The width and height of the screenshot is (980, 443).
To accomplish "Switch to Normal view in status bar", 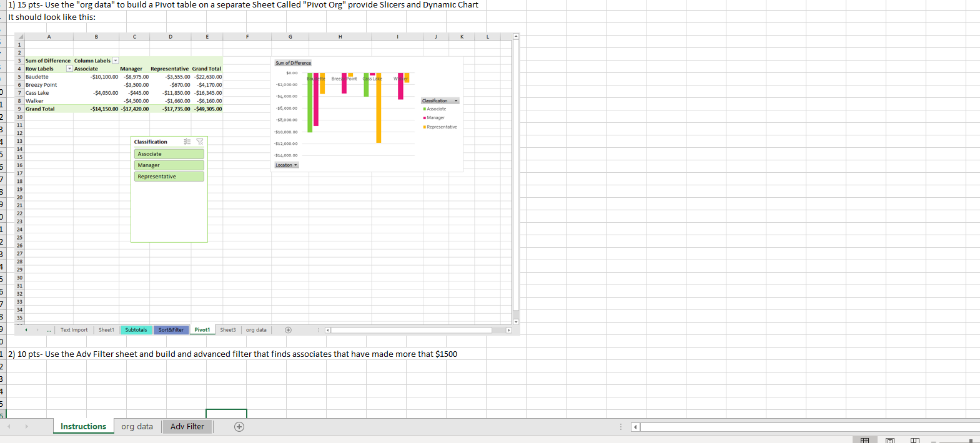I will [864, 441].
